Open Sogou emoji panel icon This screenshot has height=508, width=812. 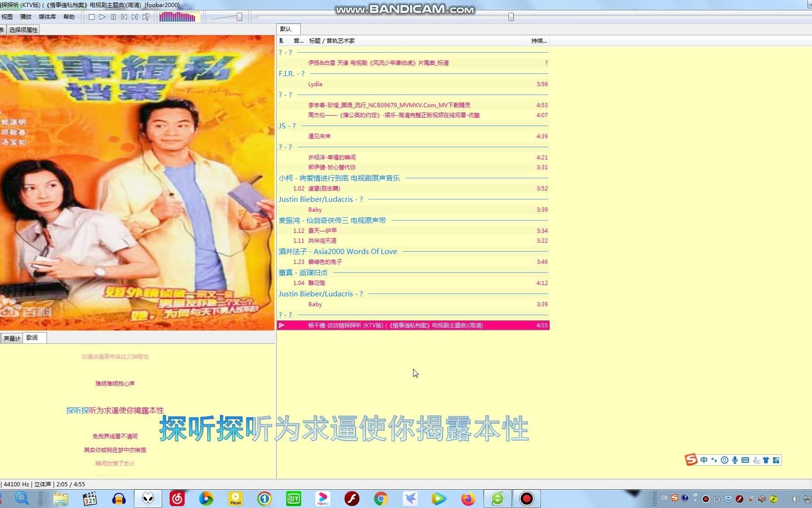point(724,460)
